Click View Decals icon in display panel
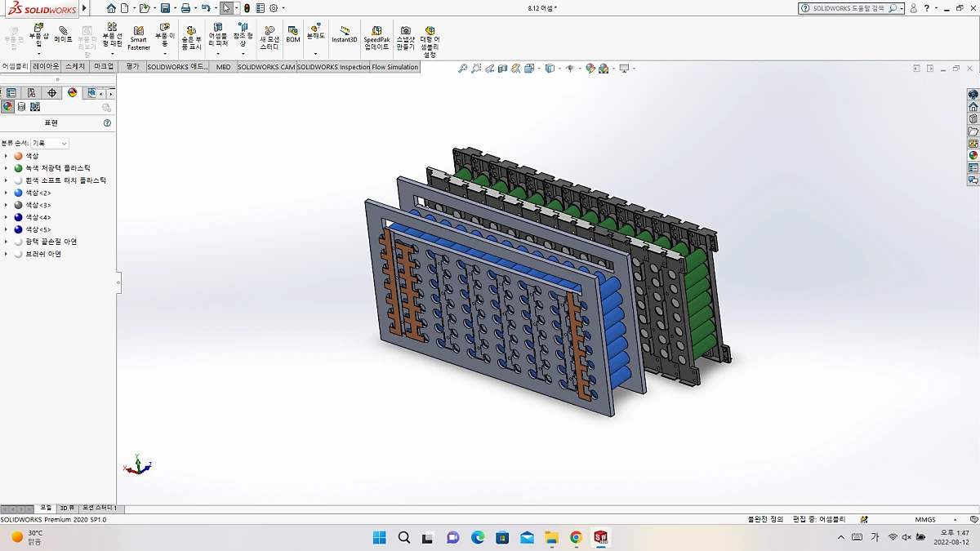Viewport: 980px width, 551px height. (21, 107)
